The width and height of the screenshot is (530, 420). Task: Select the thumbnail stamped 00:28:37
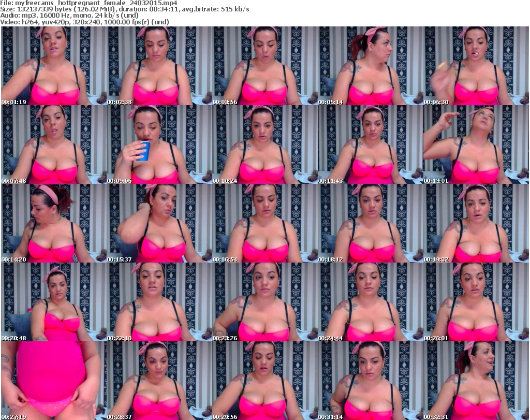click(x=159, y=381)
